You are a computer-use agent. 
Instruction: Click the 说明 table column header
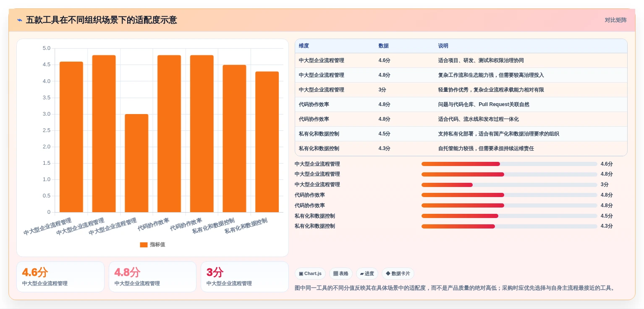443,46
